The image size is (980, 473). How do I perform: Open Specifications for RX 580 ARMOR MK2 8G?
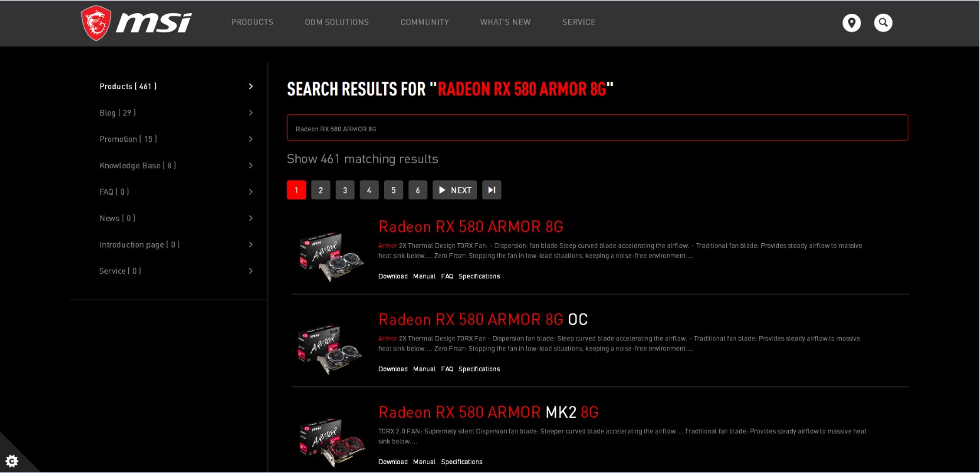(x=462, y=462)
